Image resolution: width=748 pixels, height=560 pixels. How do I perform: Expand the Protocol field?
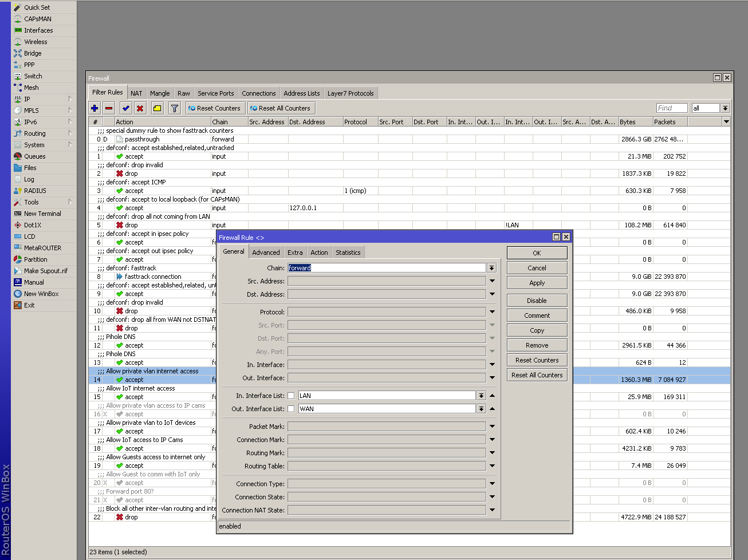point(492,312)
